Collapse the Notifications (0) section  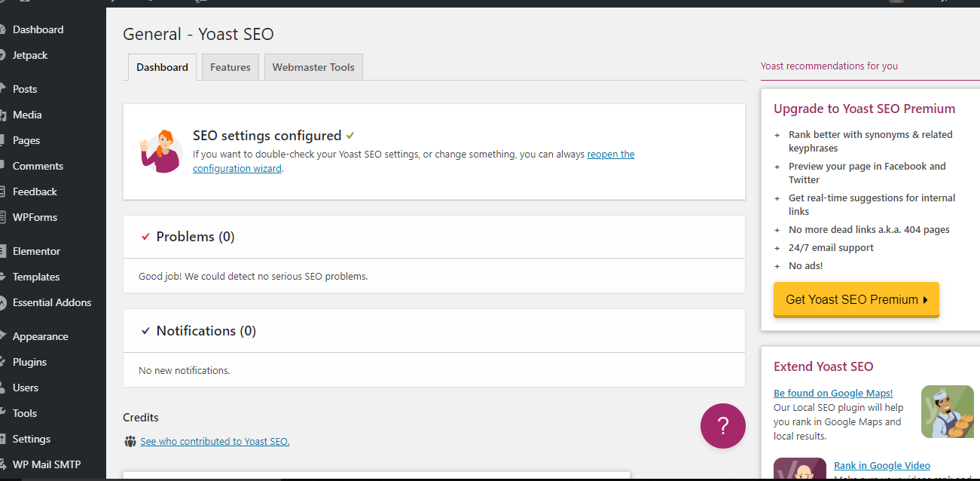click(x=434, y=331)
